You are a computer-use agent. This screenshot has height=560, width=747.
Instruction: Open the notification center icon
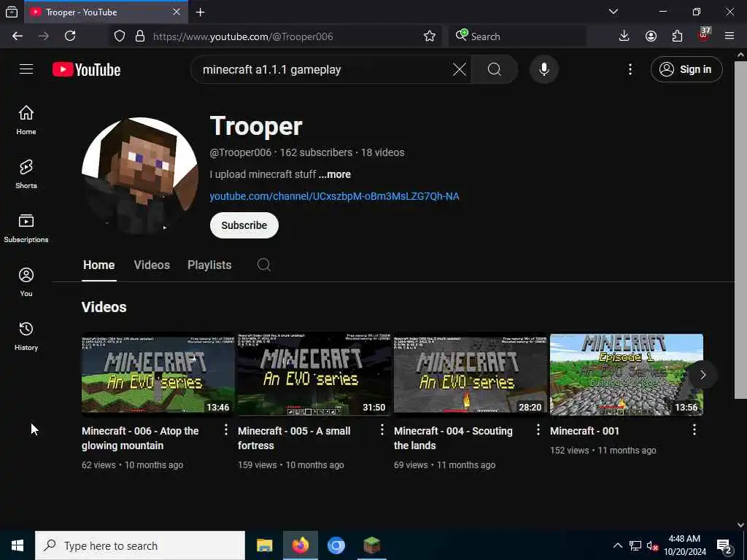[x=724, y=547]
